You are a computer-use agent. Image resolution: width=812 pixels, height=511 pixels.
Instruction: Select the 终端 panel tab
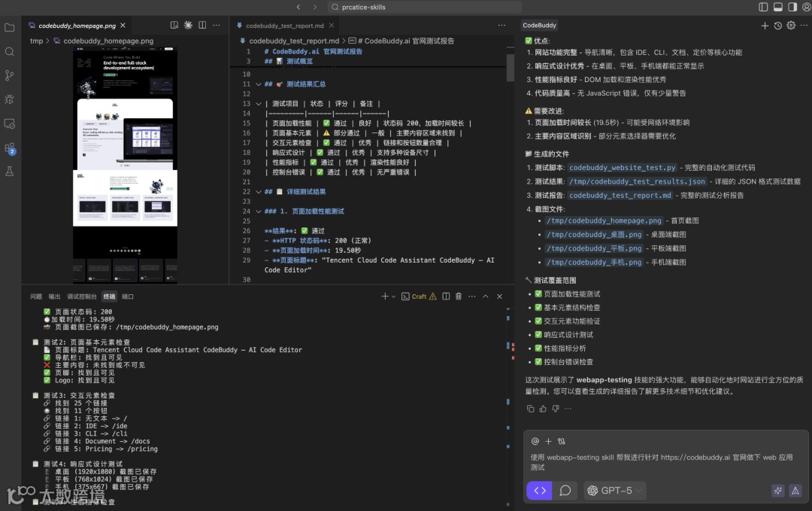coord(109,297)
